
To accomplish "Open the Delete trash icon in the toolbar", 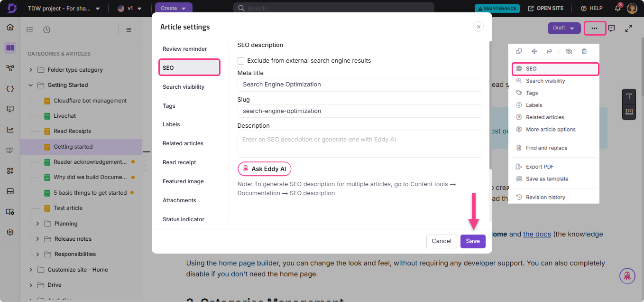I will click(x=584, y=51).
